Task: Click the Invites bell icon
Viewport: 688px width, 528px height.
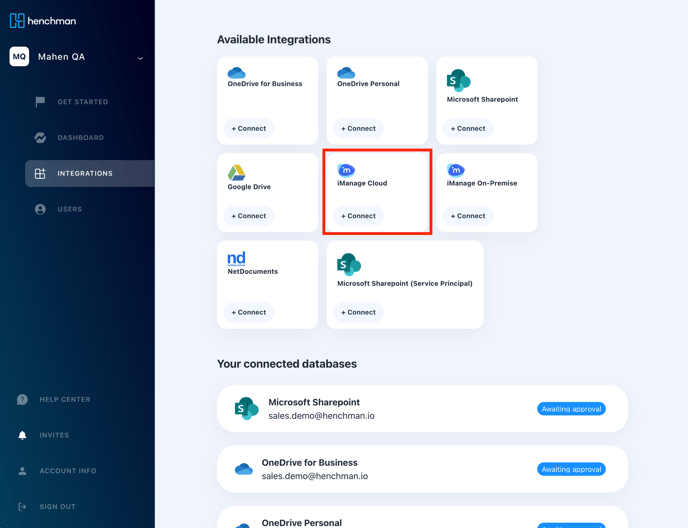Action: [x=22, y=436]
